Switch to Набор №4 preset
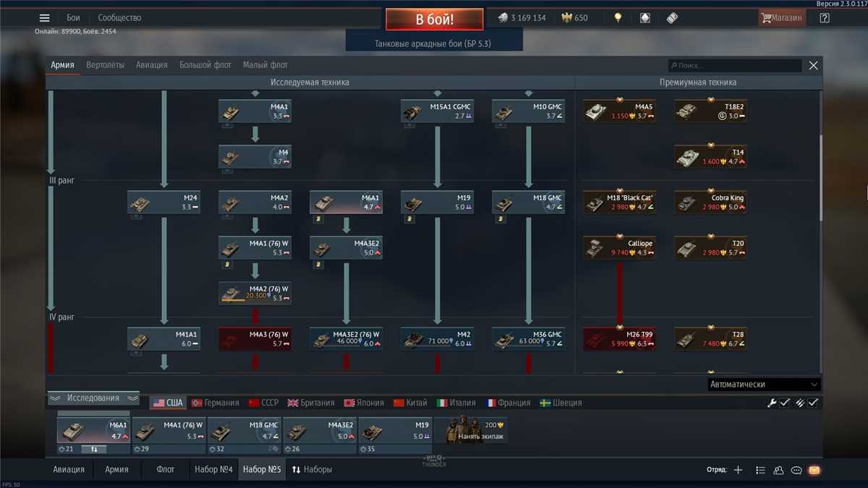 (x=213, y=469)
